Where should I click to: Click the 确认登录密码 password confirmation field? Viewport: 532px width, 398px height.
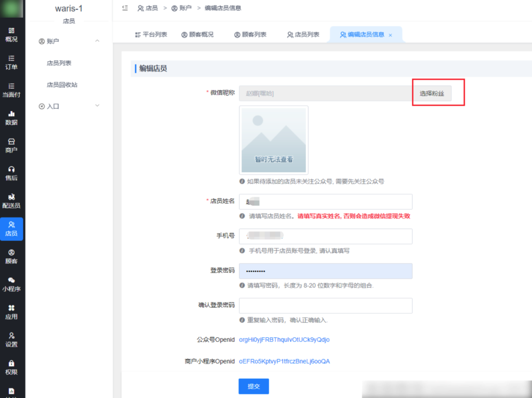coord(326,306)
